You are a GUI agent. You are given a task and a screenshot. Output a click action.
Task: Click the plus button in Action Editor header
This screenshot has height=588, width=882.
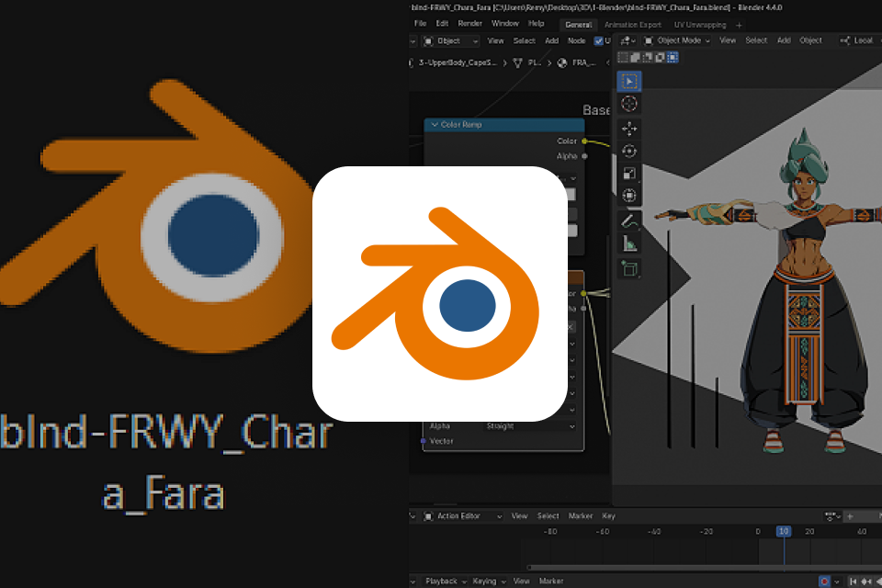[850, 516]
